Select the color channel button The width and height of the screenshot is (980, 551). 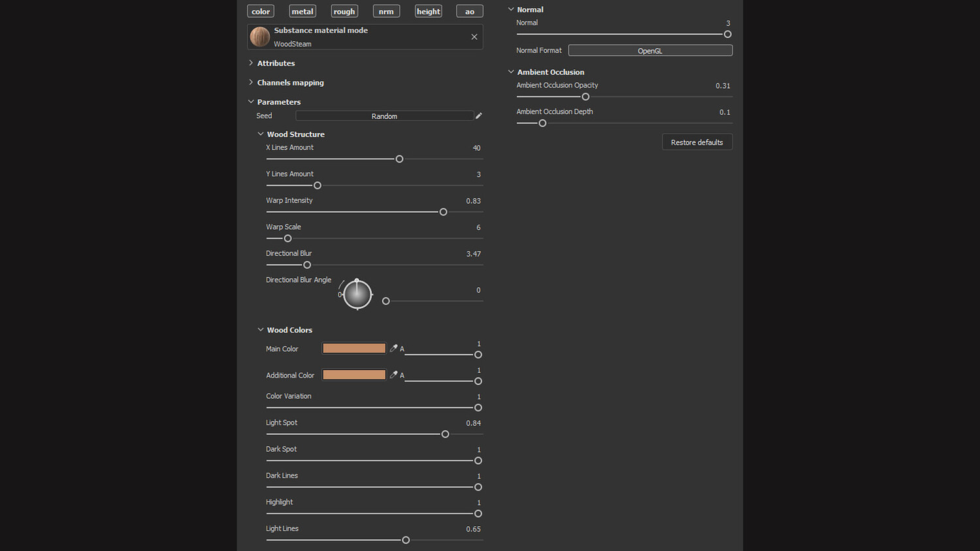click(261, 11)
